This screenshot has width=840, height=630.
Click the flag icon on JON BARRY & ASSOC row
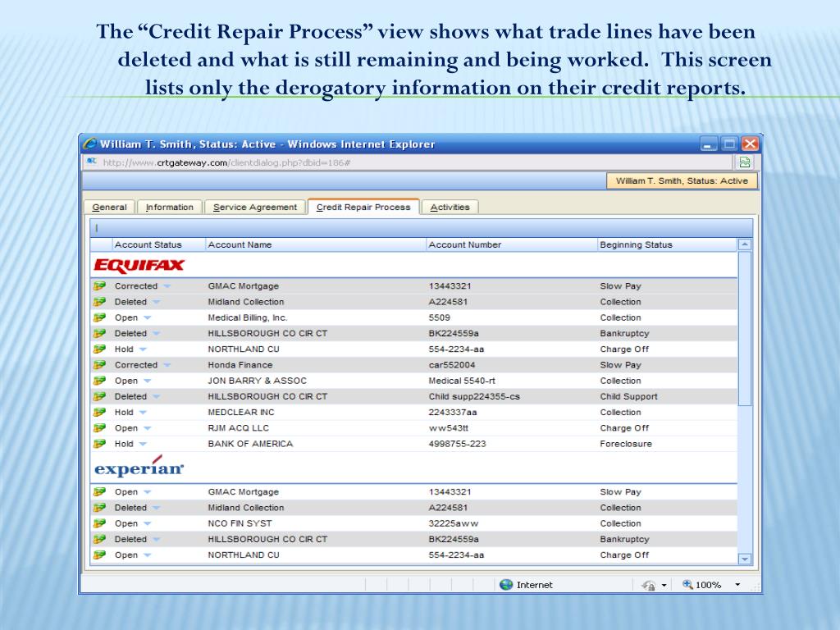pos(99,381)
